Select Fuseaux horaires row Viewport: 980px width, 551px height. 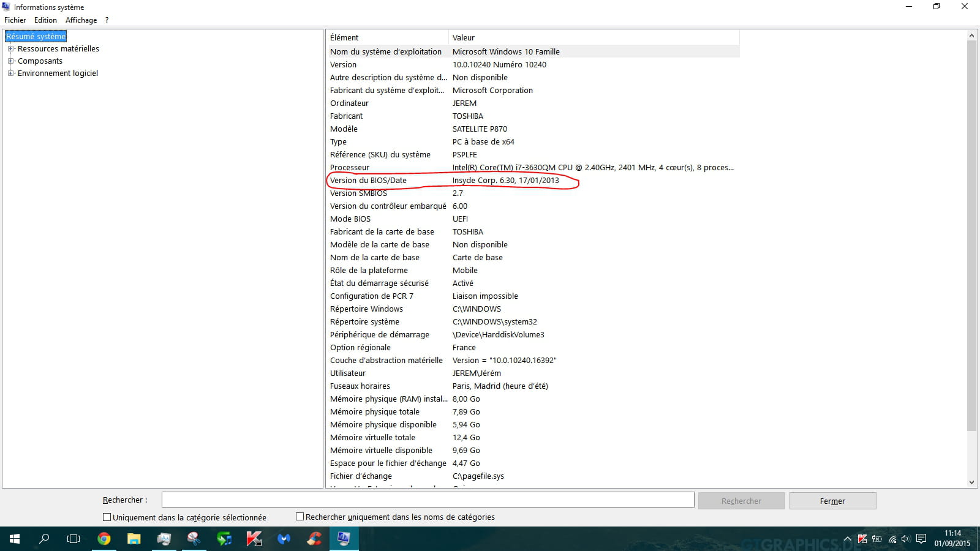click(x=533, y=386)
